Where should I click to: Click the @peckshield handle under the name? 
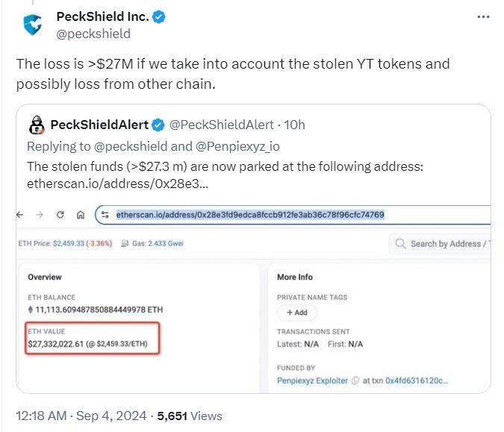click(x=93, y=34)
